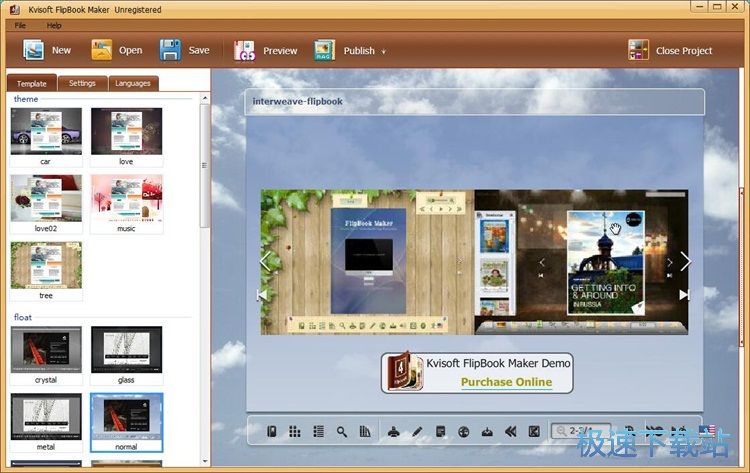750x473 pixels.
Task: Click the double left arrow rewind icon
Action: (510, 432)
